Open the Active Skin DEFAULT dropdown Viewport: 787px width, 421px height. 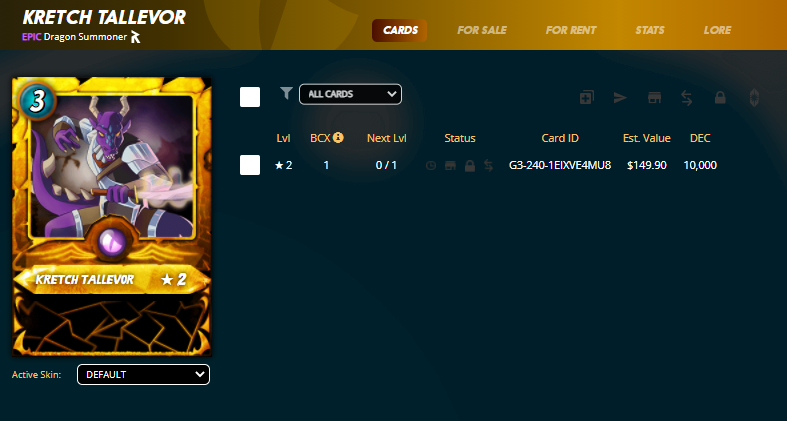point(144,374)
